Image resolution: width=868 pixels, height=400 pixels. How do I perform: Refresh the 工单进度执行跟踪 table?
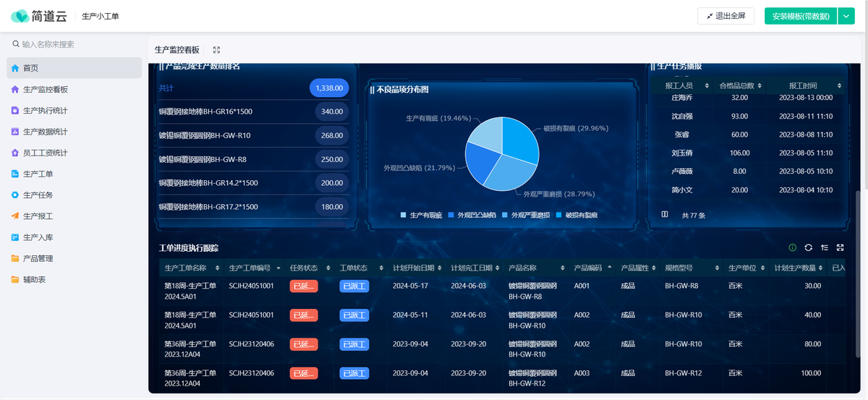click(809, 247)
